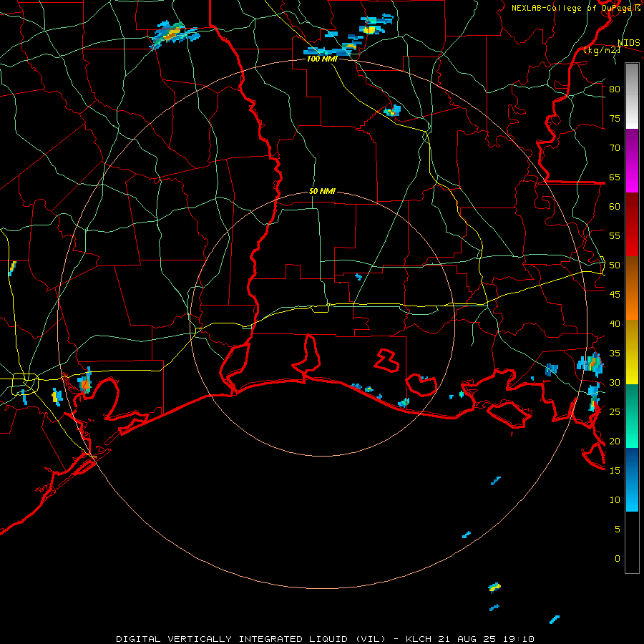Screen dimensions: 644x644
Task: Select scale value 0 on the legend
Action: tap(618, 559)
